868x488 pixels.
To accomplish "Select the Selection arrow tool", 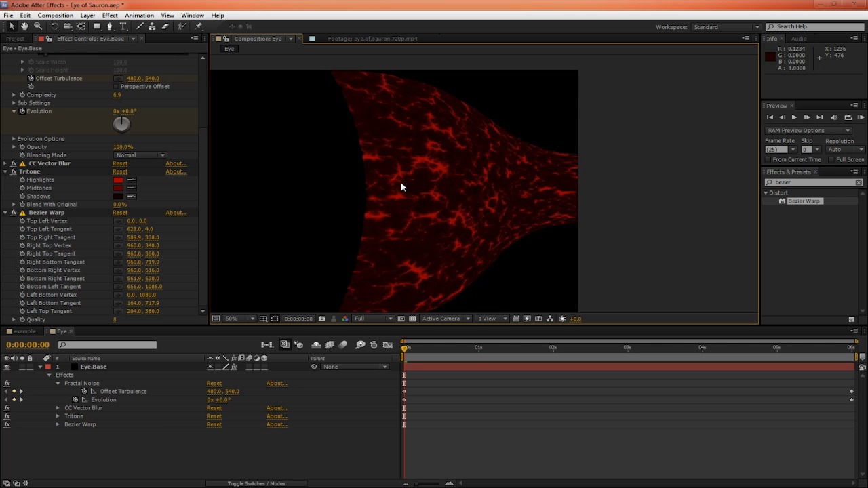I will [x=12, y=26].
